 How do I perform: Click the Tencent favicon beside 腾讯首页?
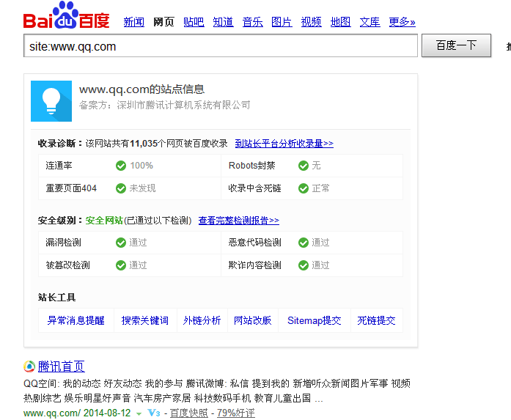29,366
